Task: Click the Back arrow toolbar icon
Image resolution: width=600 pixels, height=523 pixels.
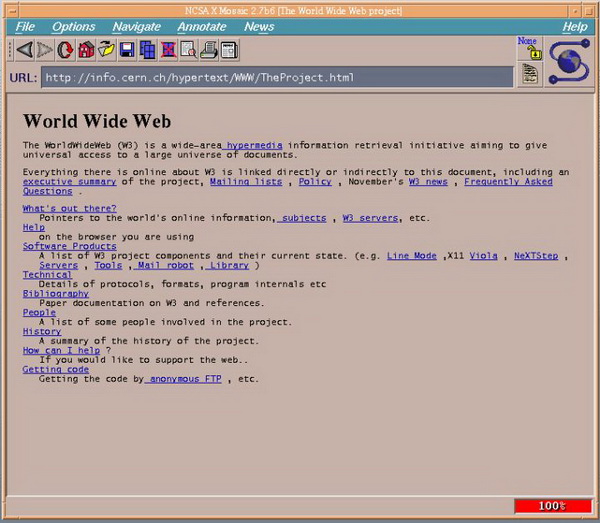Action: pos(25,49)
